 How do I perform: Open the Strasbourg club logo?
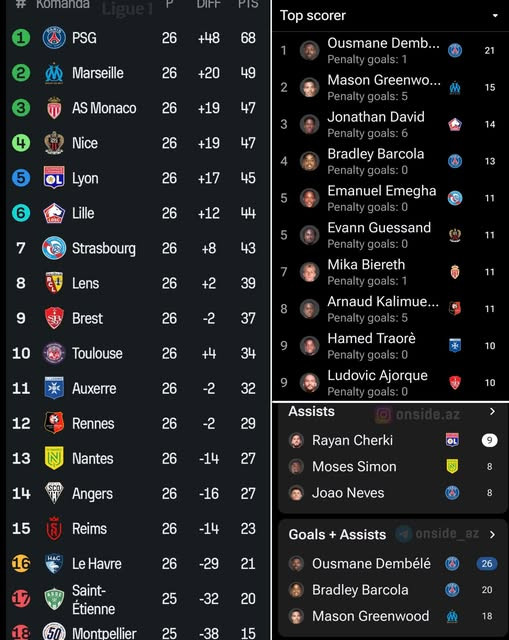[x=54, y=248]
